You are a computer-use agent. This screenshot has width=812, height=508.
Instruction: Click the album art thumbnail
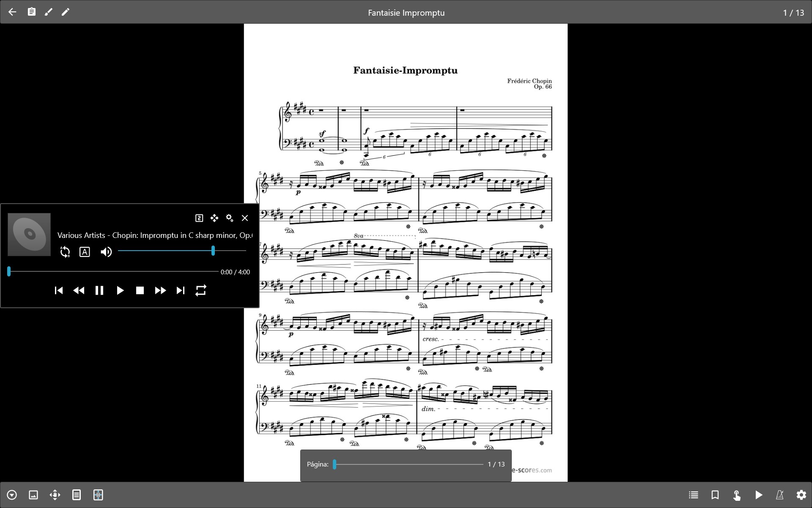(x=29, y=235)
